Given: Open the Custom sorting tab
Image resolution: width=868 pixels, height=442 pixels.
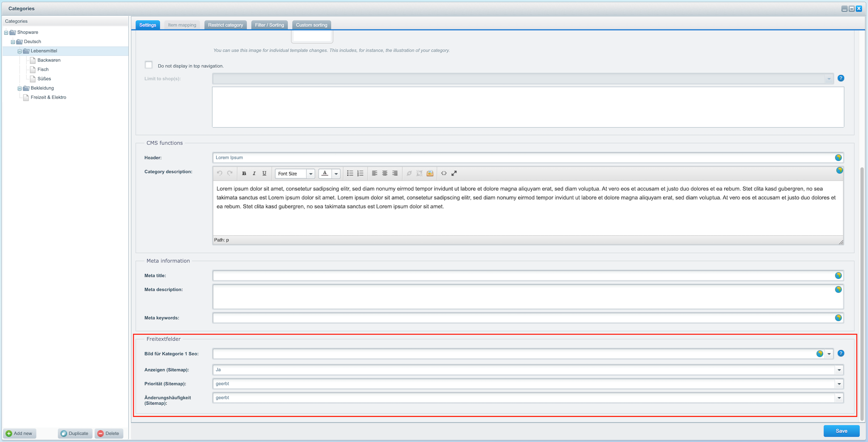Looking at the screenshot, I should pos(312,25).
